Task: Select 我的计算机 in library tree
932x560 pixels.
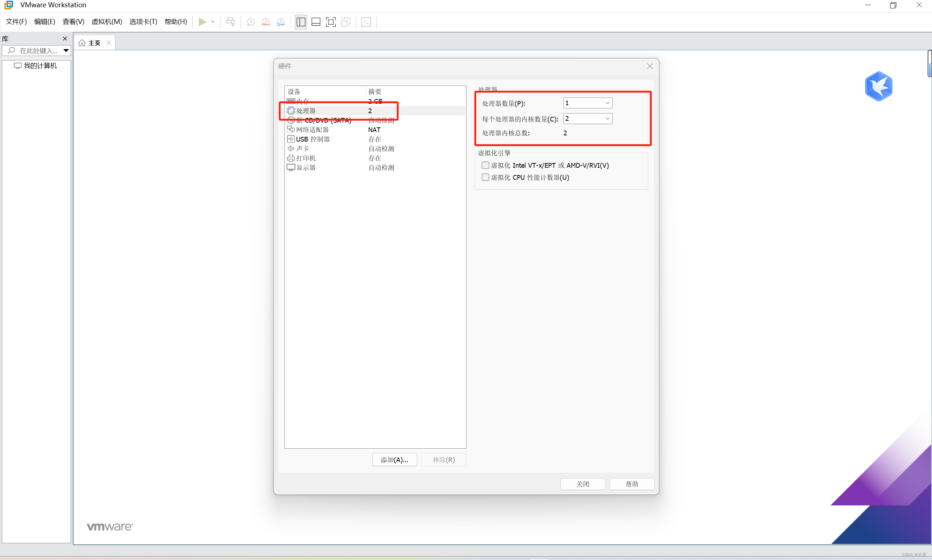Action: (x=40, y=65)
